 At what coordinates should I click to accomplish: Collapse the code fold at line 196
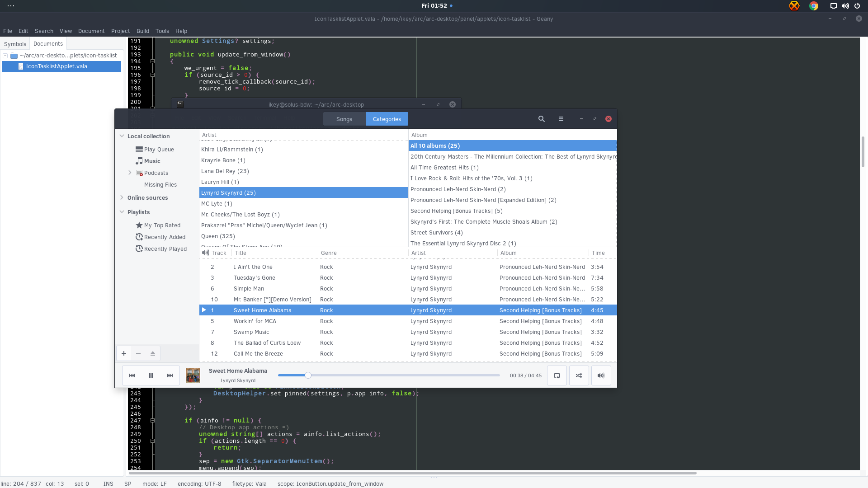(152, 75)
